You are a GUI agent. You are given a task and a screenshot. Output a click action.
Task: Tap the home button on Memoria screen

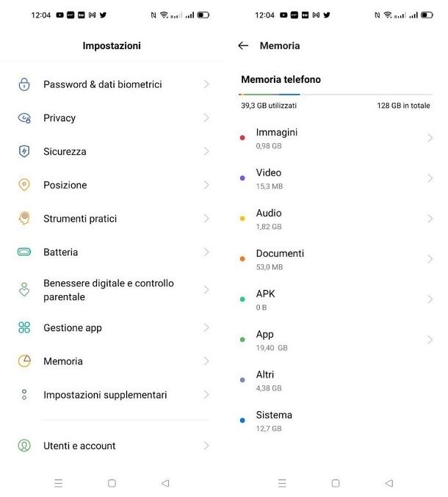click(x=336, y=483)
